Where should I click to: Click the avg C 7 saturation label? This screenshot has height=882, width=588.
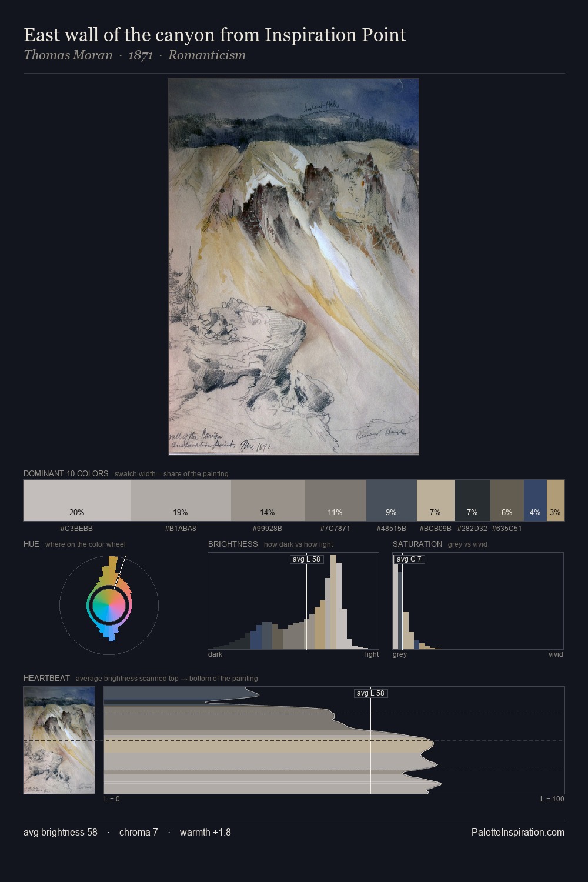[409, 559]
